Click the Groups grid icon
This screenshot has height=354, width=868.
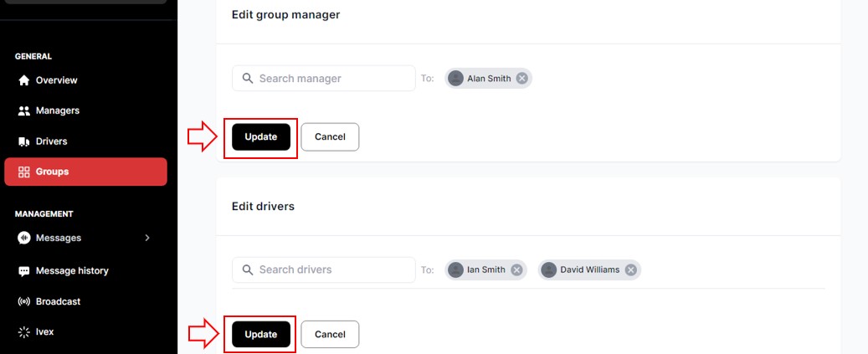[x=24, y=172]
